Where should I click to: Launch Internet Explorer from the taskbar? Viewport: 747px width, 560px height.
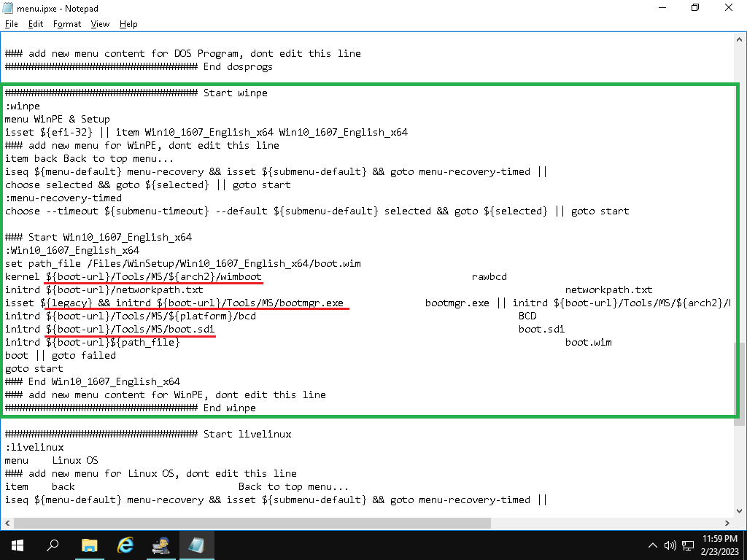click(x=125, y=545)
